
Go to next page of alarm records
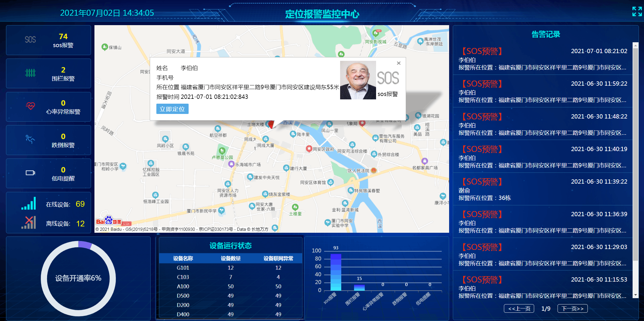(572, 308)
